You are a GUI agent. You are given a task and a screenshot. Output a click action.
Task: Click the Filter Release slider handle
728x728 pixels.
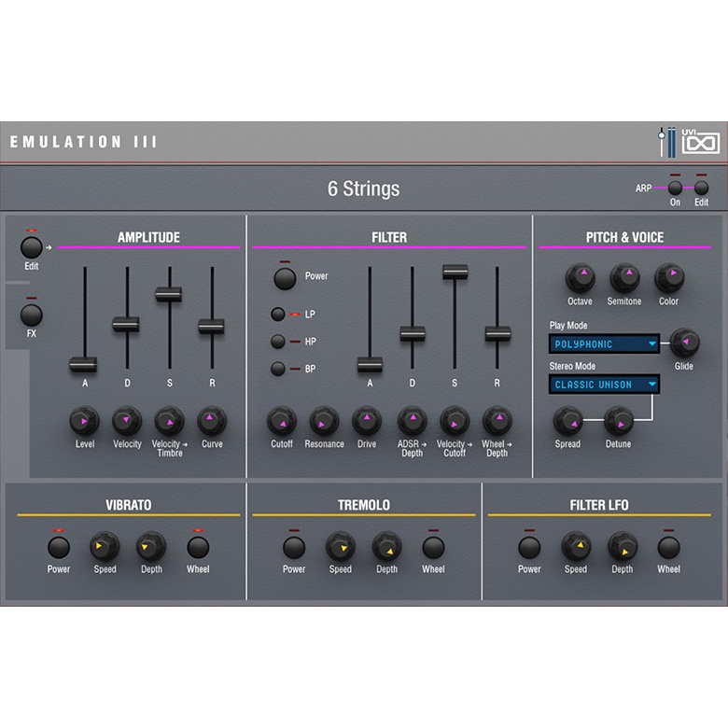[497, 334]
